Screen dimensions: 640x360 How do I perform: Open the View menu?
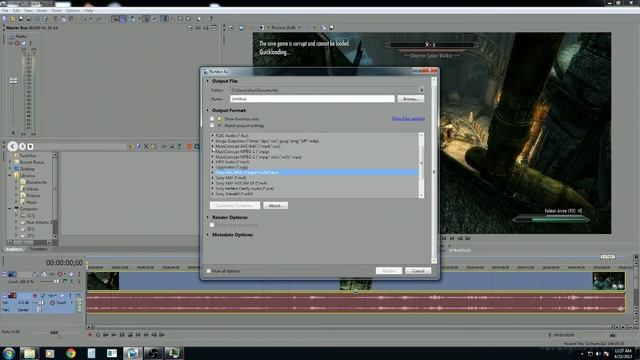pyautogui.click(x=28, y=11)
